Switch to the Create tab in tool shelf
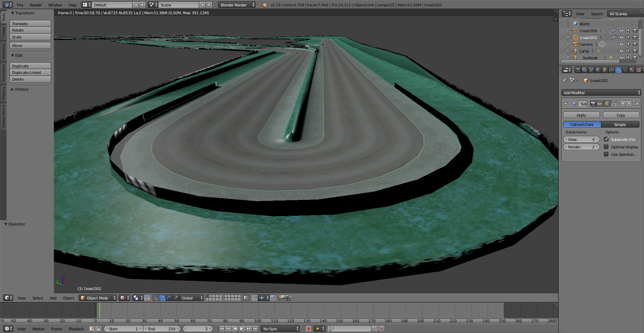644x333 pixels. point(3,33)
